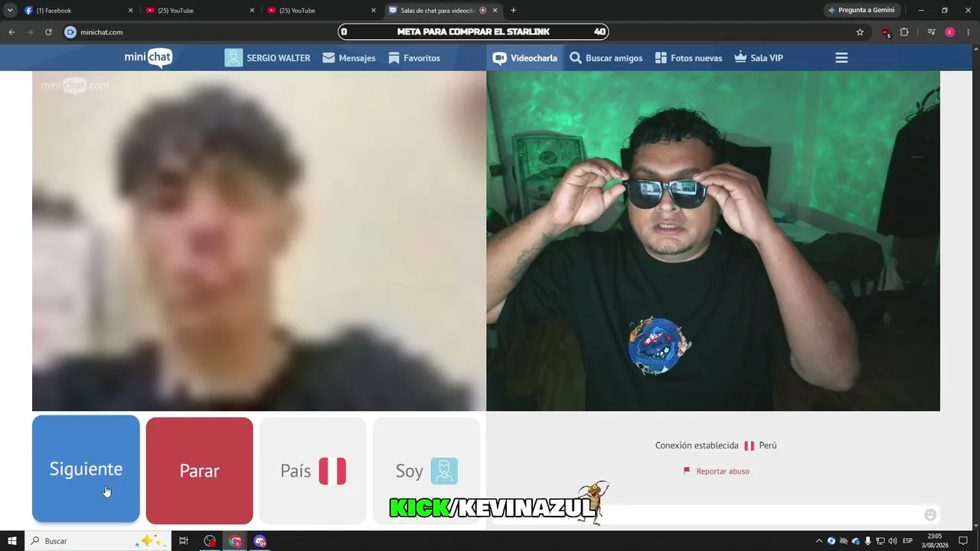This screenshot has width=980, height=551.
Task: Enter the Sala VIP
Action: 759,58
